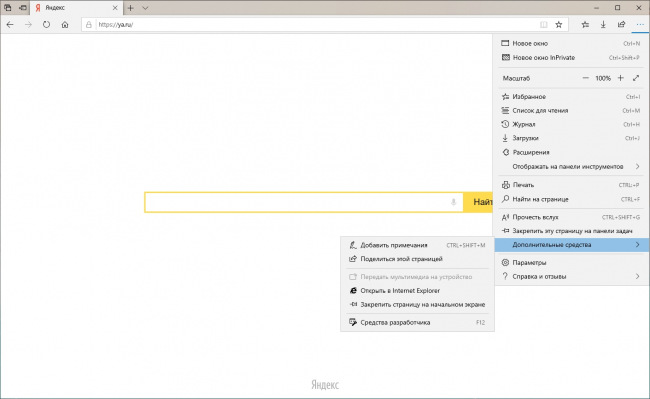Close the Яндекс tab

(x=115, y=8)
